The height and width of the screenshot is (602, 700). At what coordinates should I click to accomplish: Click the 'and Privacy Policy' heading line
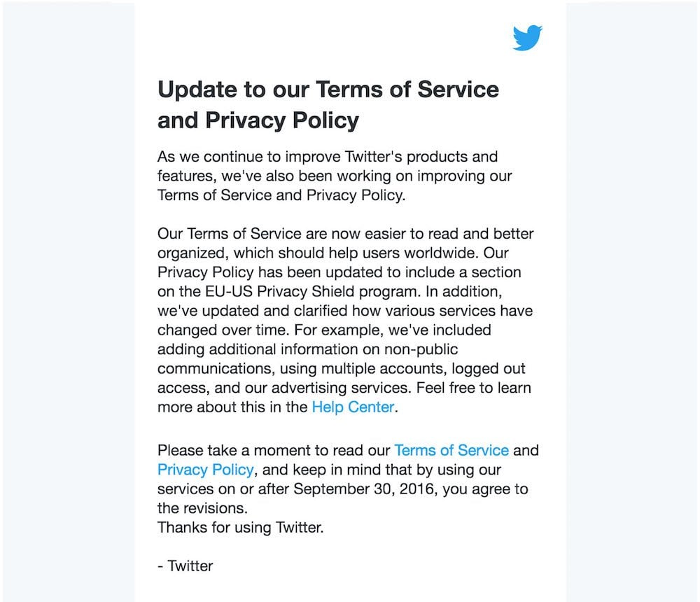coord(258,120)
